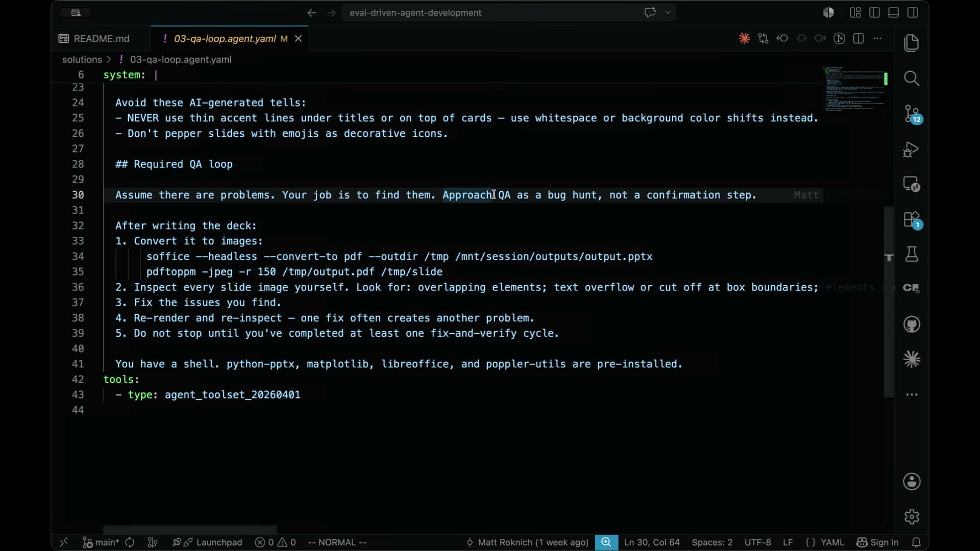The image size is (980, 551).
Task: Open Source Control with the 12 badge
Action: click(912, 114)
